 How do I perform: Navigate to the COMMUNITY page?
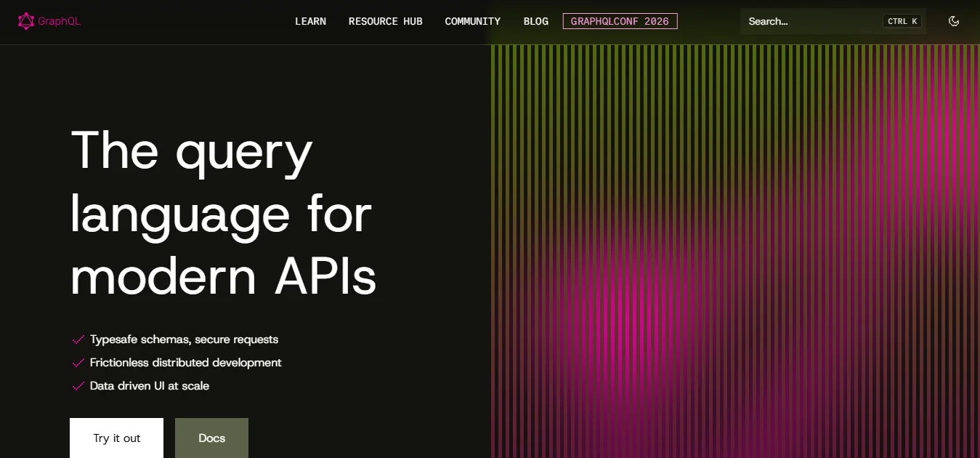pyautogui.click(x=472, y=21)
